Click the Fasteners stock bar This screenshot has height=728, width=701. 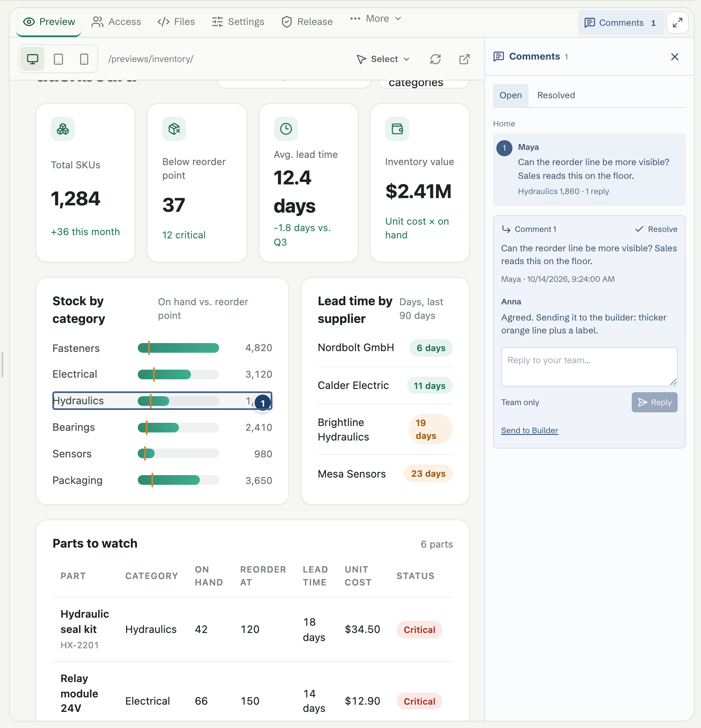pyautogui.click(x=178, y=348)
